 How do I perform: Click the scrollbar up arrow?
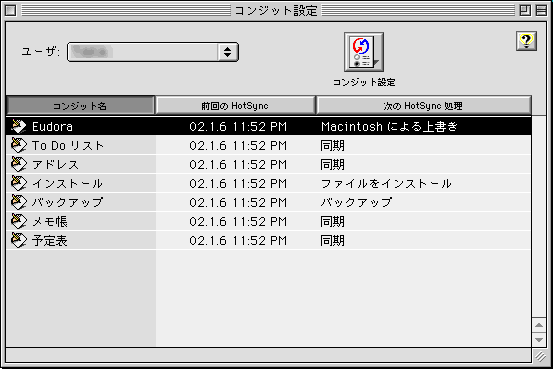click(x=539, y=325)
